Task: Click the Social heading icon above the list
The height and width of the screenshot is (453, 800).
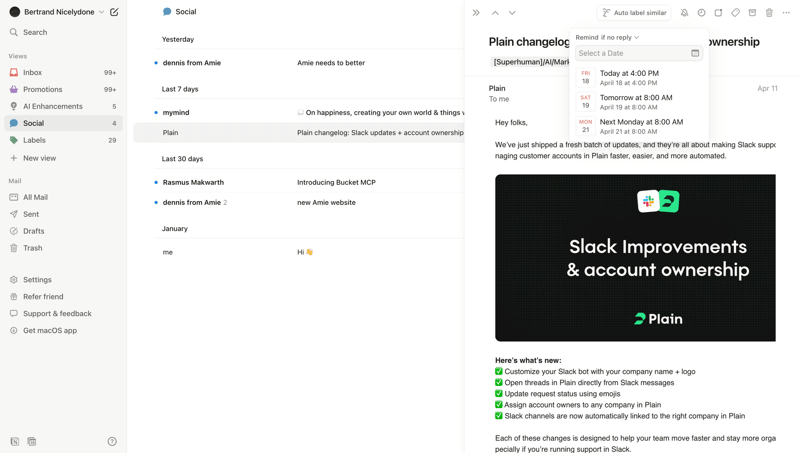Action: tap(167, 11)
